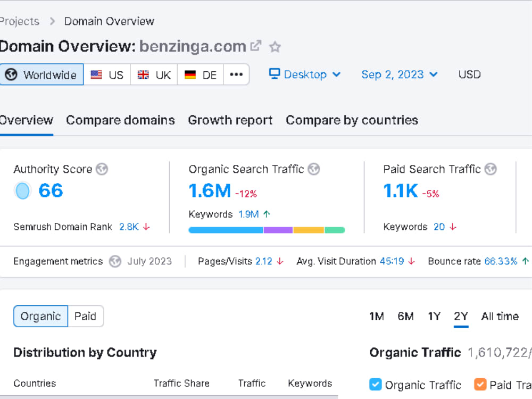Viewport: 532px width, 399px height.
Task: Switch database to DE
Action: pos(201,74)
